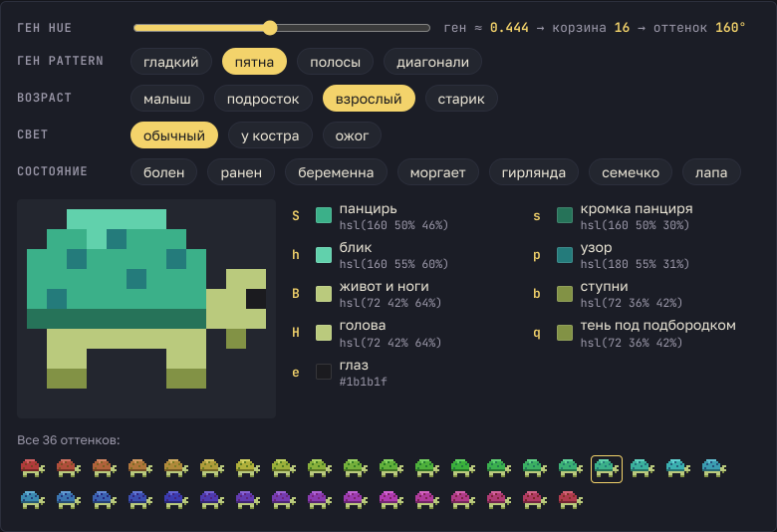Click the 'голова' color swatch
777x532 pixels.
click(324, 333)
